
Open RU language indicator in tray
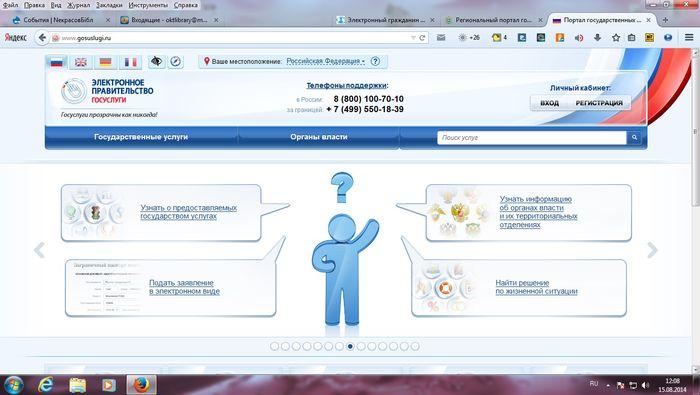click(594, 384)
